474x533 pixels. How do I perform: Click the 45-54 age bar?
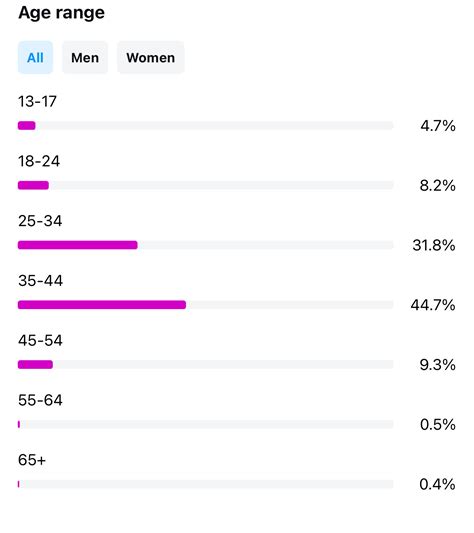206,365
